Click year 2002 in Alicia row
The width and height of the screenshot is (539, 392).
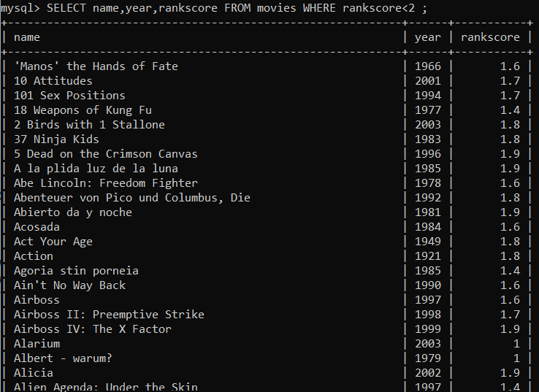(x=428, y=373)
